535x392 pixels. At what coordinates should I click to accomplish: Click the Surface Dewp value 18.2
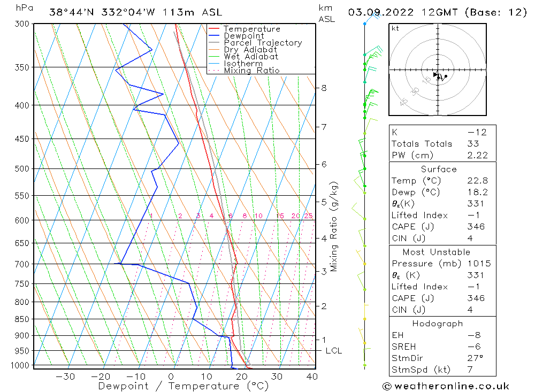tap(478, 192)
